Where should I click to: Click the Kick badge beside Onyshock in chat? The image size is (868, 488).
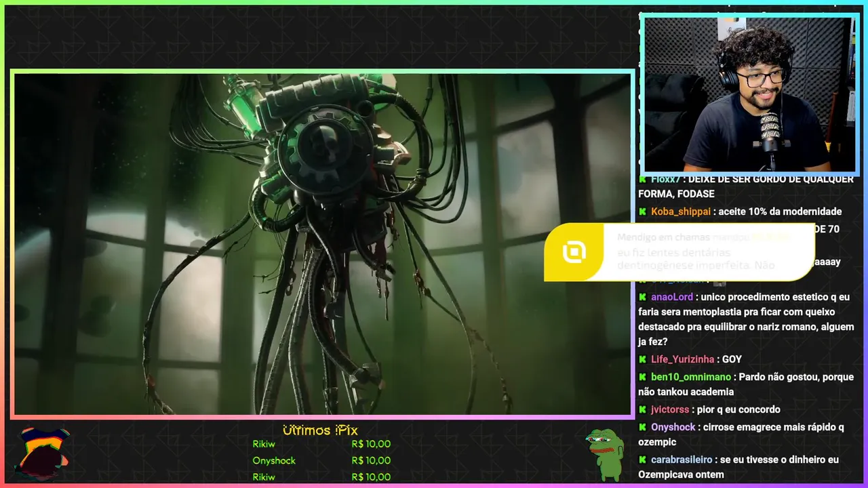[642, 427]
